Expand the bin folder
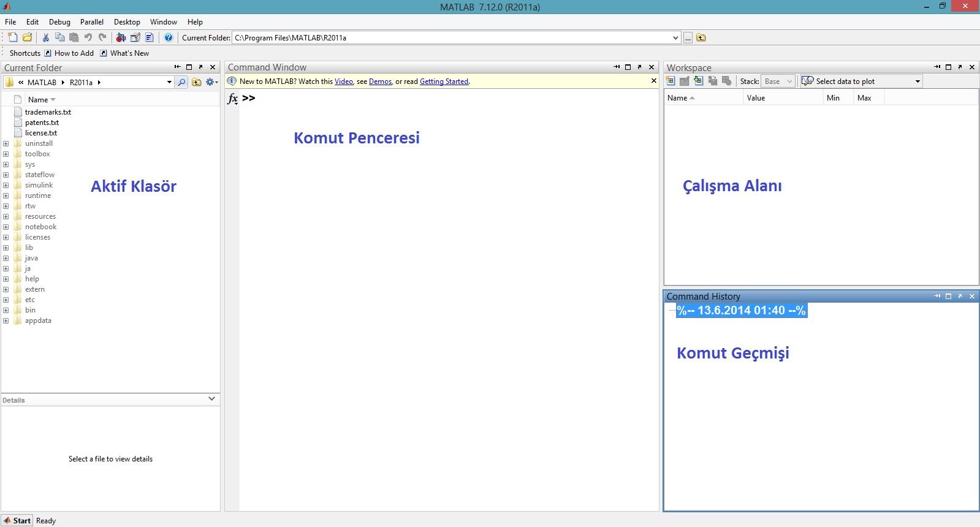The height and width of the screenshot is (527, 980). [6, 310]
